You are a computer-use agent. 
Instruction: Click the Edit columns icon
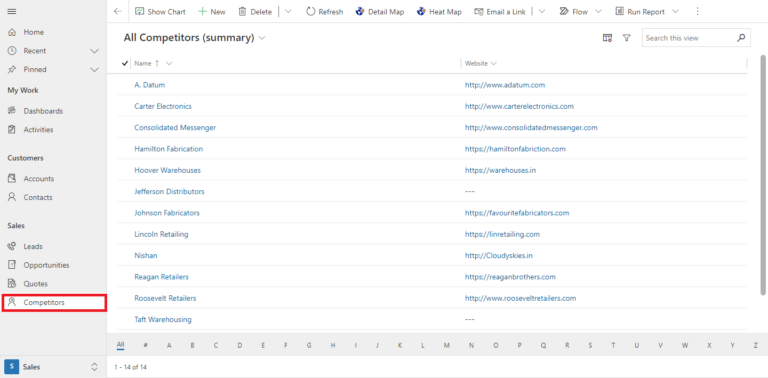click(607, 38)
